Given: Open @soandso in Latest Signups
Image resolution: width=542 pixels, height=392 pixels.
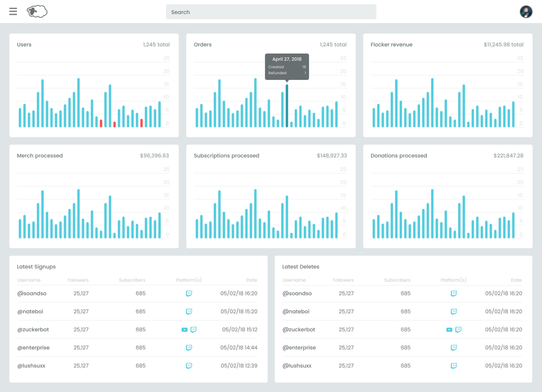Looking at the screenshot, I should [32, 293].
